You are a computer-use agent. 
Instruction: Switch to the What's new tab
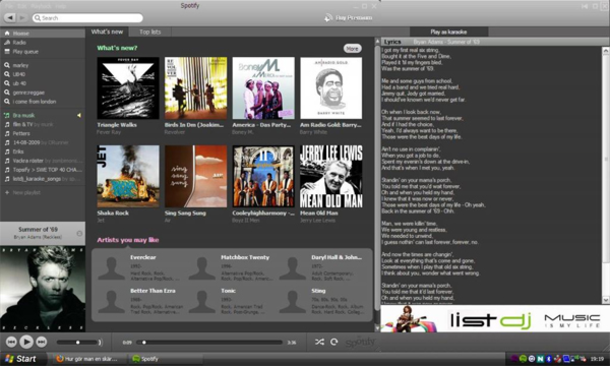coord(107,32)
